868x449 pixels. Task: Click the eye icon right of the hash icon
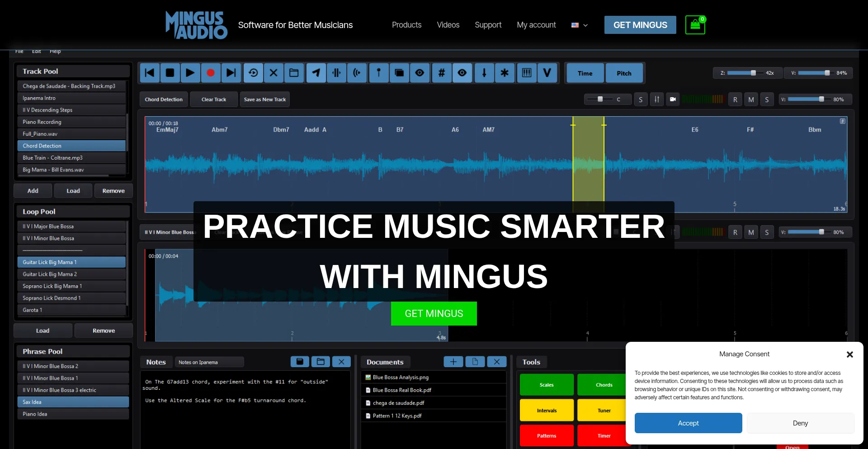[x=462, y=73]
